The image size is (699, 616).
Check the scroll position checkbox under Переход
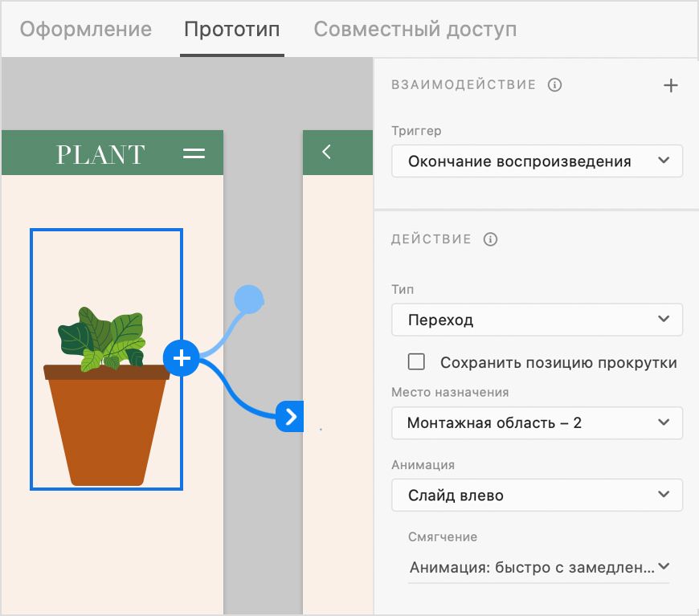click(x=416, y=361)
